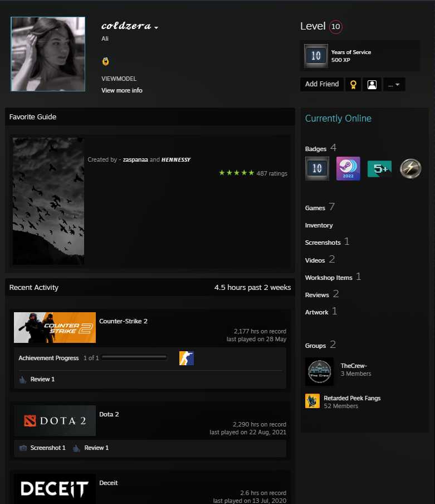Click thumbs up icon under Dota 2
Screen dimensions: 435x504
(76, 448)
